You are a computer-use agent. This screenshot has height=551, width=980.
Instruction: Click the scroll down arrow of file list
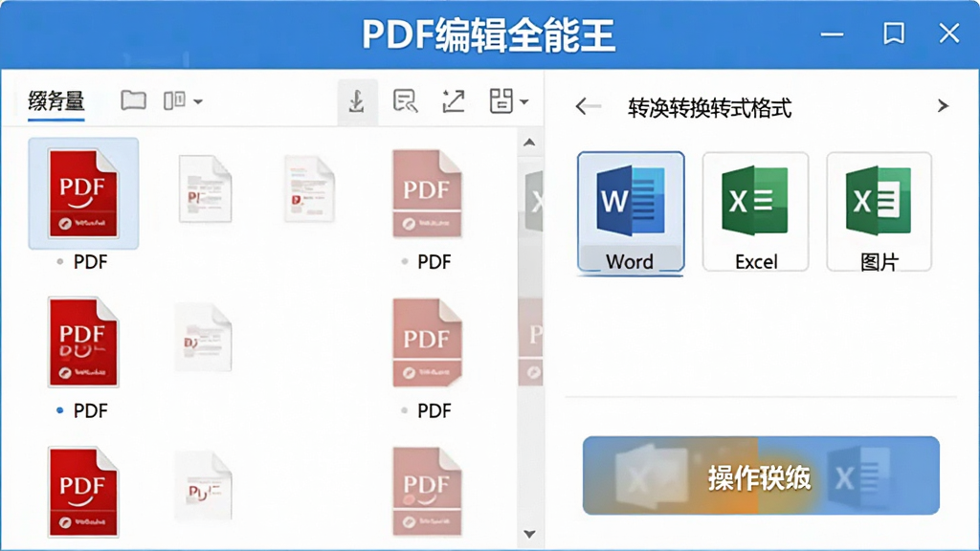(x=529, y=534)
